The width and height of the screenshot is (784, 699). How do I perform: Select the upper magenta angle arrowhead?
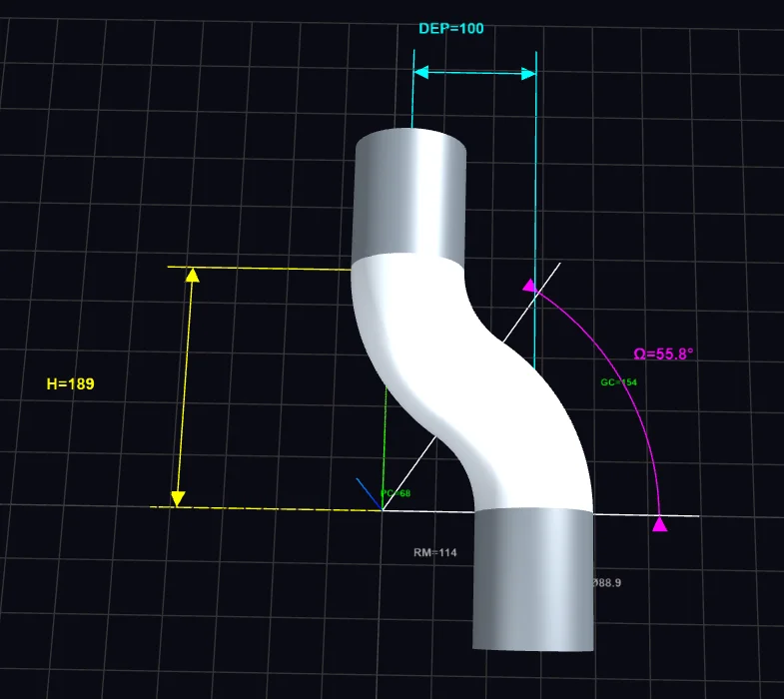coord(529,285)
